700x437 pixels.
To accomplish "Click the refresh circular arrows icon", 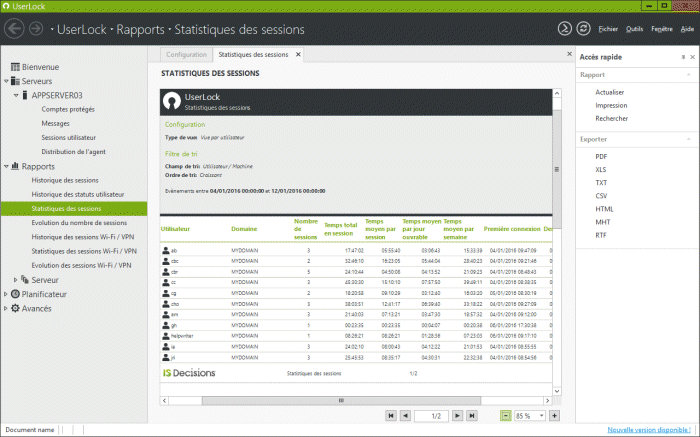I will click(x=583, y=29).
